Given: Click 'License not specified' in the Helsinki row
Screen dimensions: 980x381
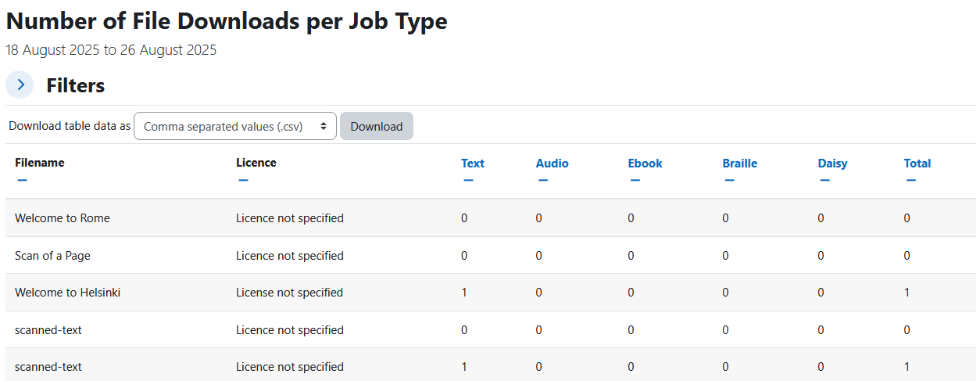Looking at the screenshot, I should point(289,293).
